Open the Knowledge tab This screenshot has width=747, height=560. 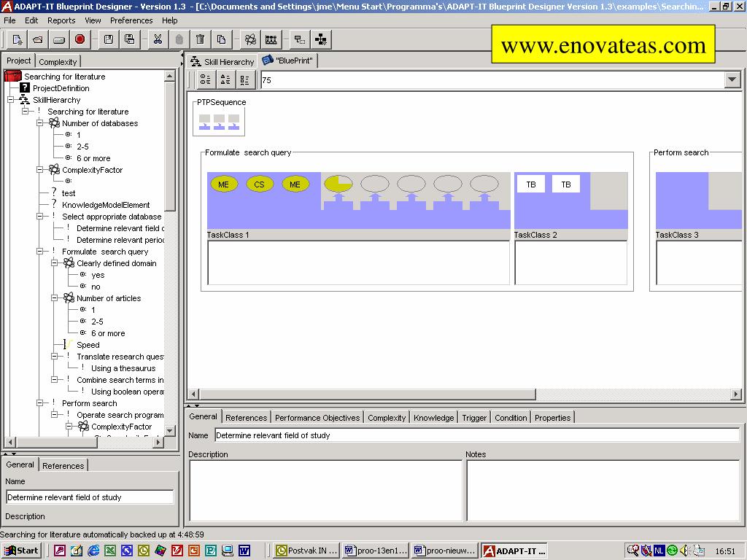433,418
